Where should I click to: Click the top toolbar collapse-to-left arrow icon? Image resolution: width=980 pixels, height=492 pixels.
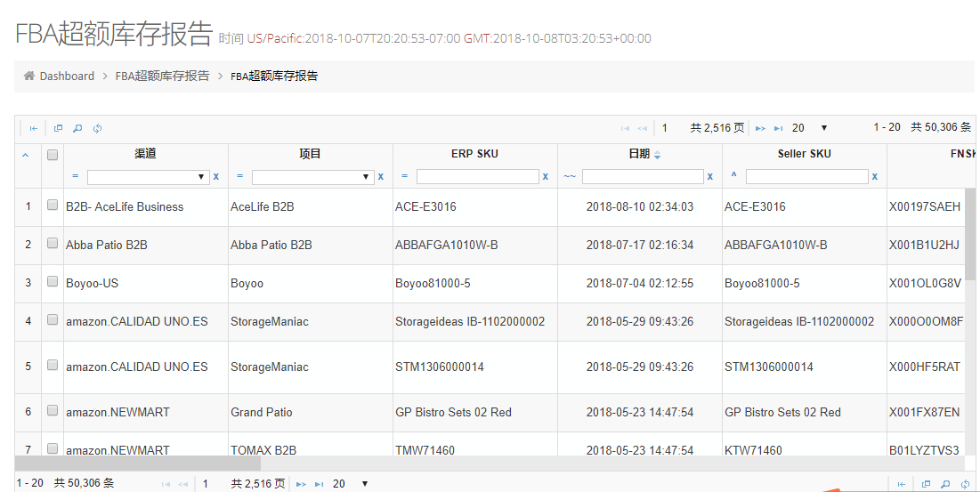[x=34, y=129]
